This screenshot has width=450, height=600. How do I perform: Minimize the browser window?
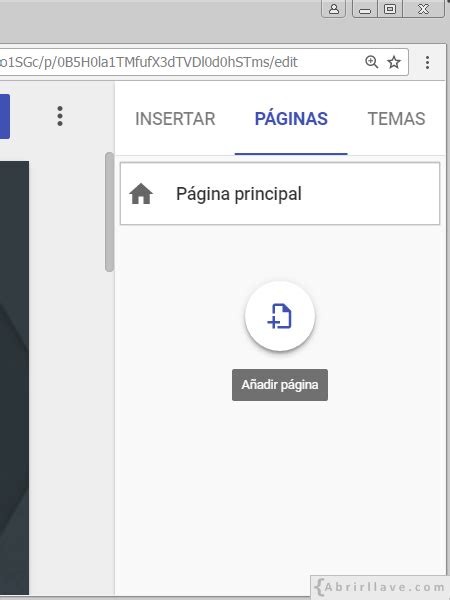pos(365,9)
